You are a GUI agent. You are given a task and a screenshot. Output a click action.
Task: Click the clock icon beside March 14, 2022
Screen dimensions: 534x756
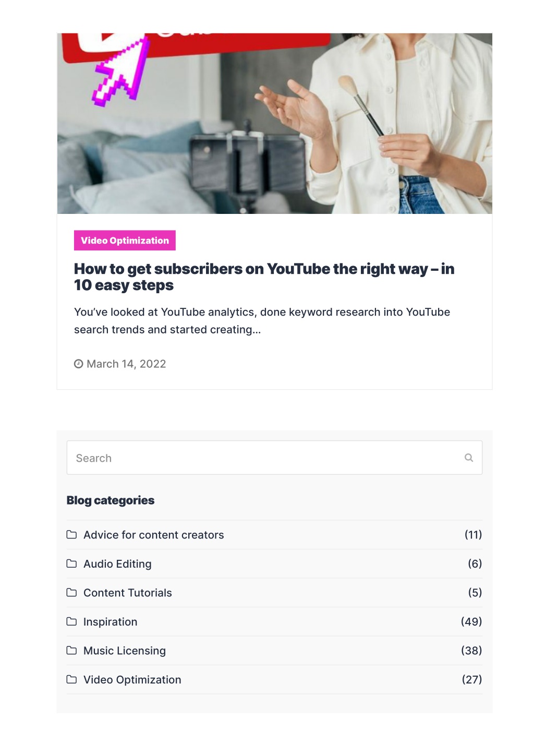click(78, 364)
